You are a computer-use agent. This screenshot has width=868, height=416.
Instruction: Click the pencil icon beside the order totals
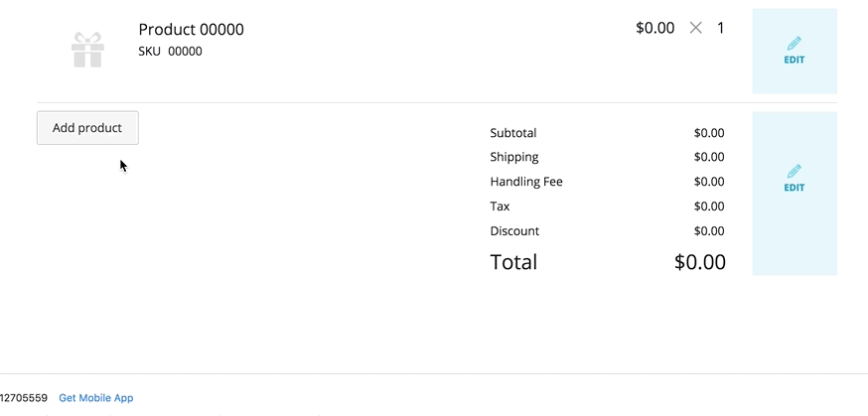pyautogui.click(x=795, y=172)
